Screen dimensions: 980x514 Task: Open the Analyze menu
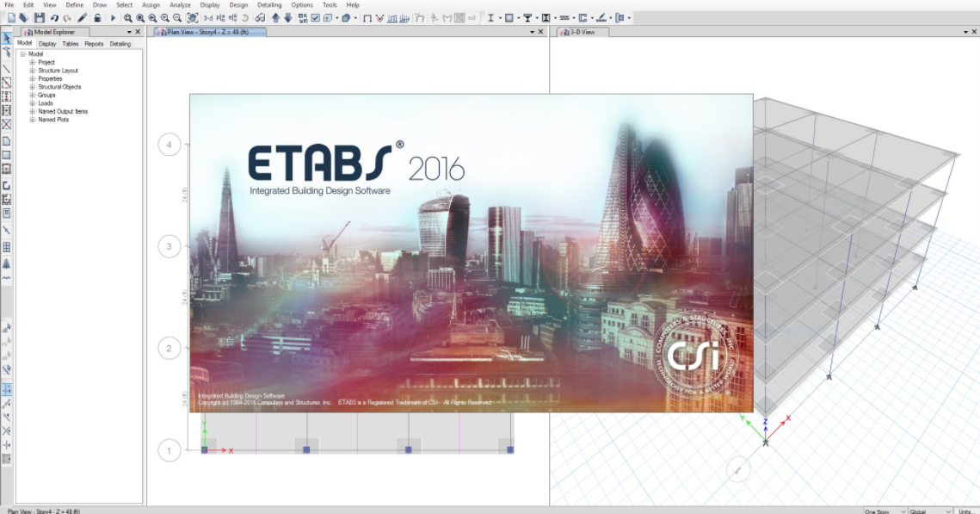(180, 5)
